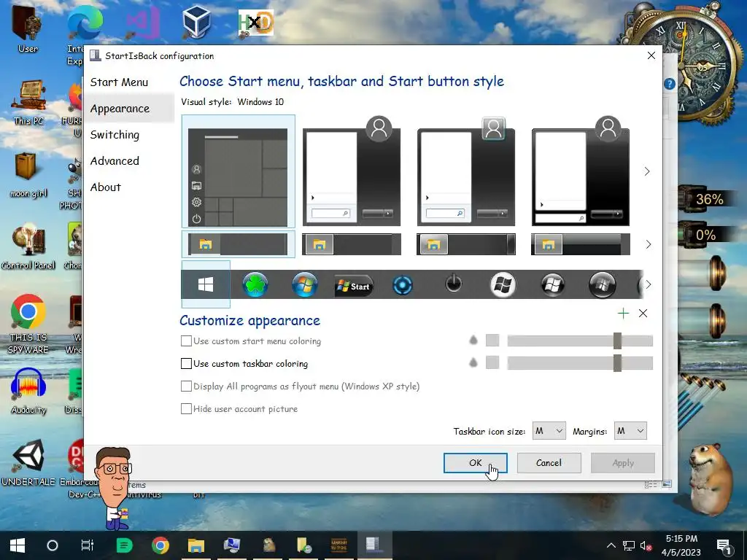This screenshot has height=560, width=747.
Task: Tick 'Hide user account picture' checkbox
Action: pyautogui.click(x=186, y=408)
